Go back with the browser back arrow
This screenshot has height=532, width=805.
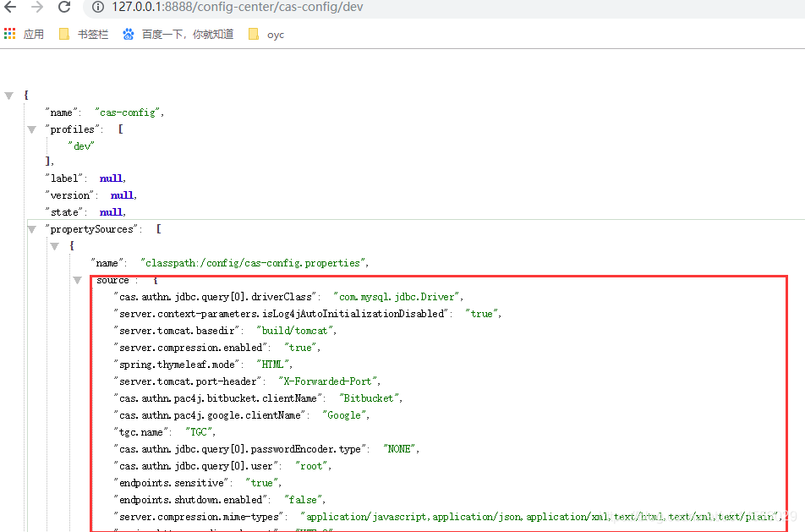10,7
